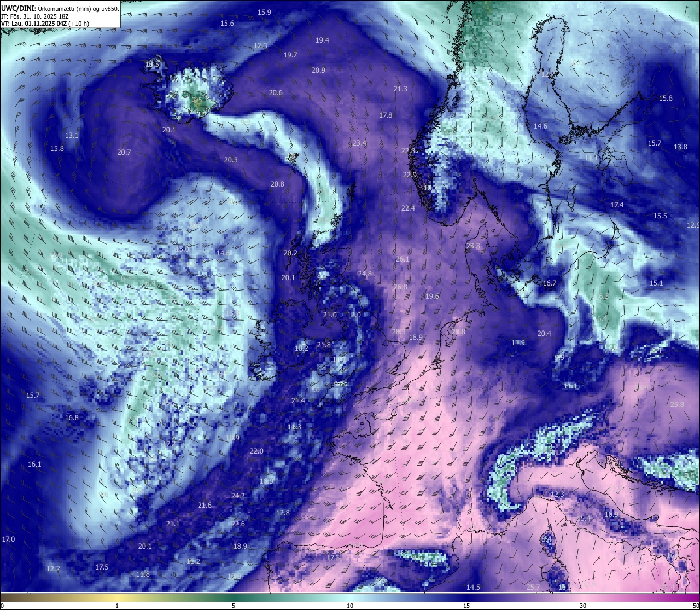Image resolution: width=700 pixels, height=610 pixels.
Task: Click the 22.6 map value
Action: coord(238,524)
